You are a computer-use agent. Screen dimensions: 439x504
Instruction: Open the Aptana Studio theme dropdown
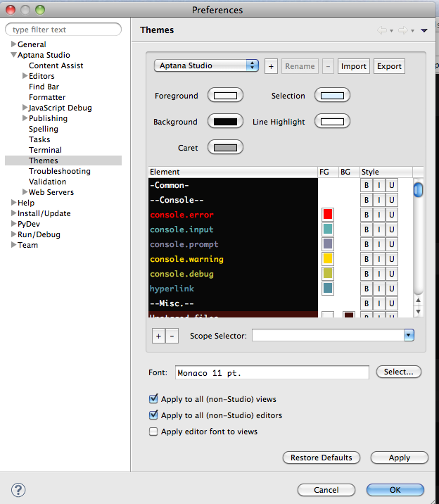207,65
